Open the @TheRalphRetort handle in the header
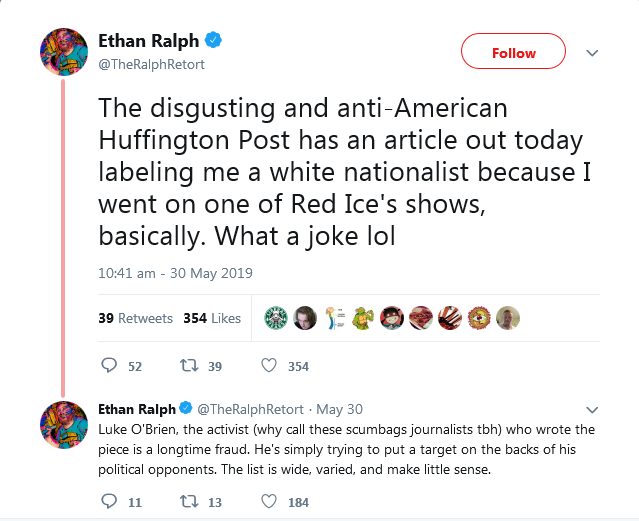The image size is (639, 521). coord(152,64)
